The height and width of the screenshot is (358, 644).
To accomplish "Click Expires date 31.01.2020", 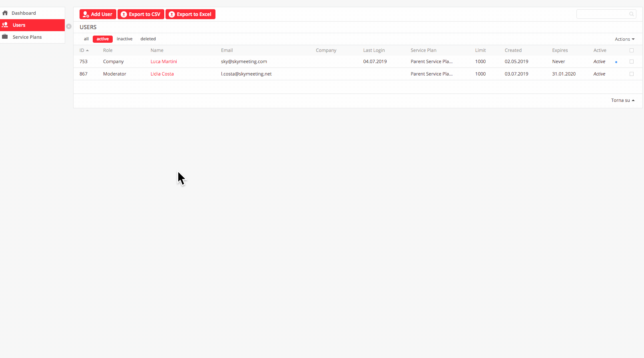I will tap(564, 74).
